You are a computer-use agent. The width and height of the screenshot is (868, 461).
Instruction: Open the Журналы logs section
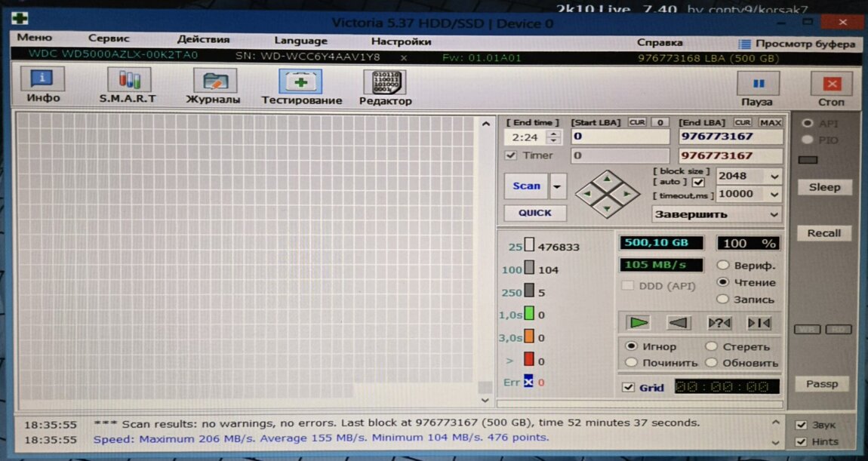tap(214, 85)
